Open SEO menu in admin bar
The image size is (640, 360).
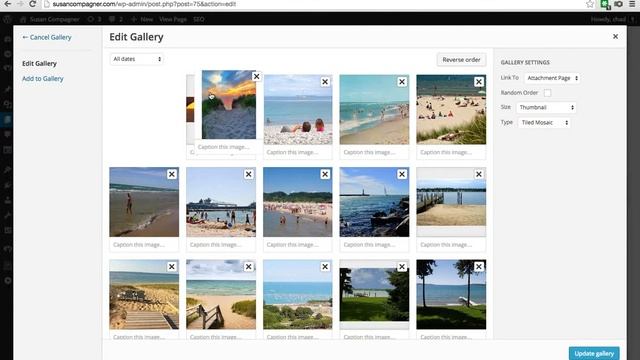coord(199,19)
